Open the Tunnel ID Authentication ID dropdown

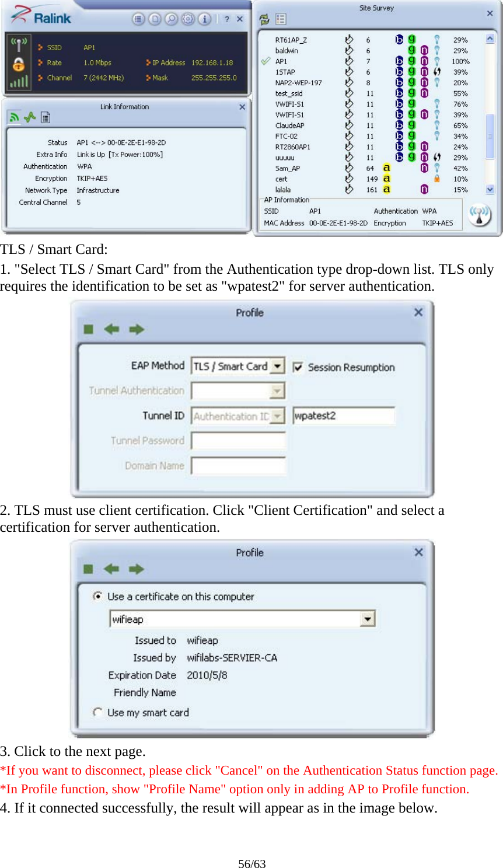pyautogui.click(x=277, y=415)
